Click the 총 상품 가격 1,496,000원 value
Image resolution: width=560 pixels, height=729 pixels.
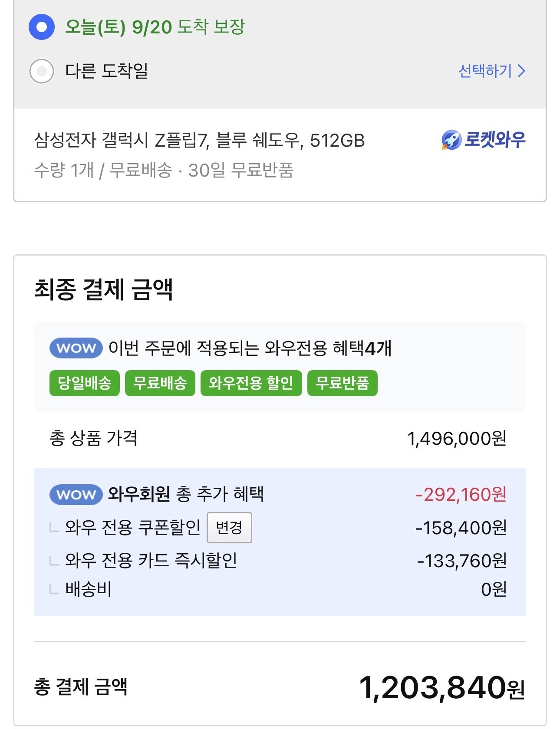point(457,439)
